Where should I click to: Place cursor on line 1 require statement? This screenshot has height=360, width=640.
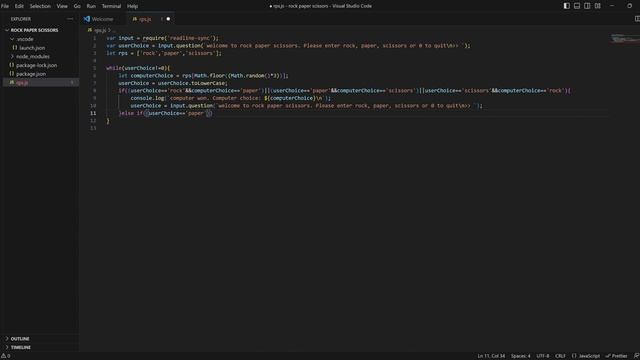162,38
